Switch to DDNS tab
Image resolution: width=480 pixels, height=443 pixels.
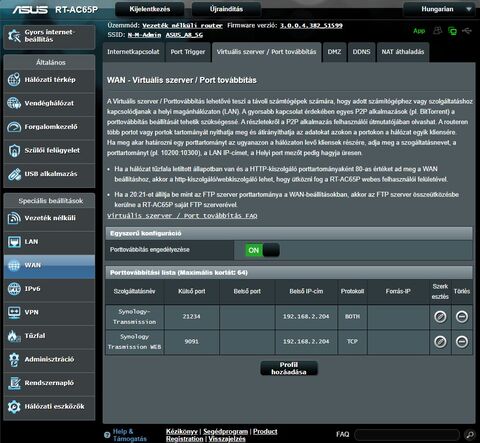tap(362, 52)
